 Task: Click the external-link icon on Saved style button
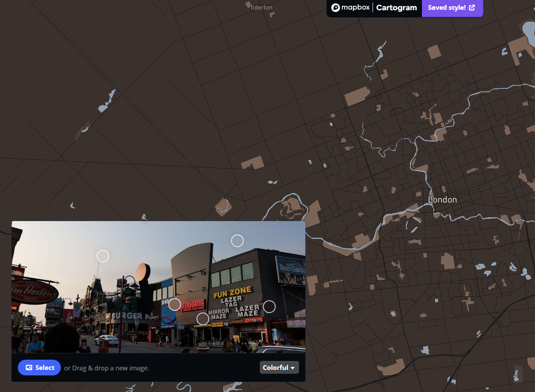click(472, 7)
